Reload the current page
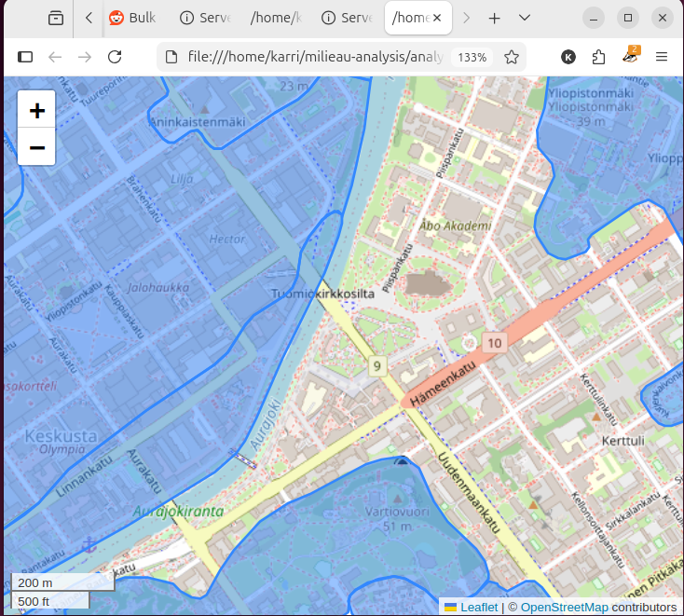This screenshot has width=684, height=616. coord(115,57)
